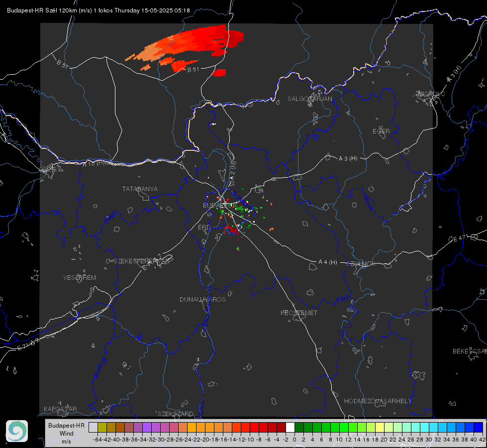Click the dark blue swatch before 42
The width and height of the screenshot is (487, 448).
(x=479, y=427)
